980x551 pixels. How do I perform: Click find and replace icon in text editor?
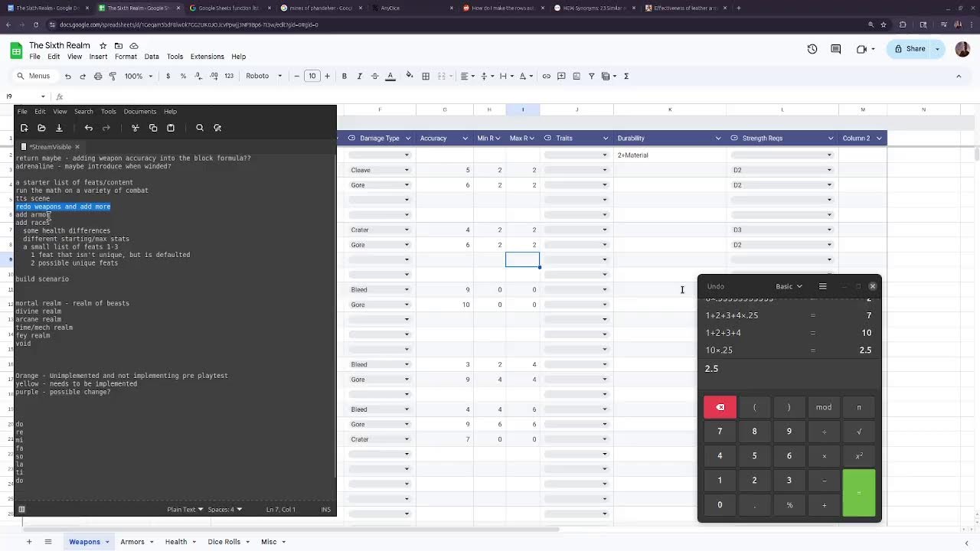[217, 128]
